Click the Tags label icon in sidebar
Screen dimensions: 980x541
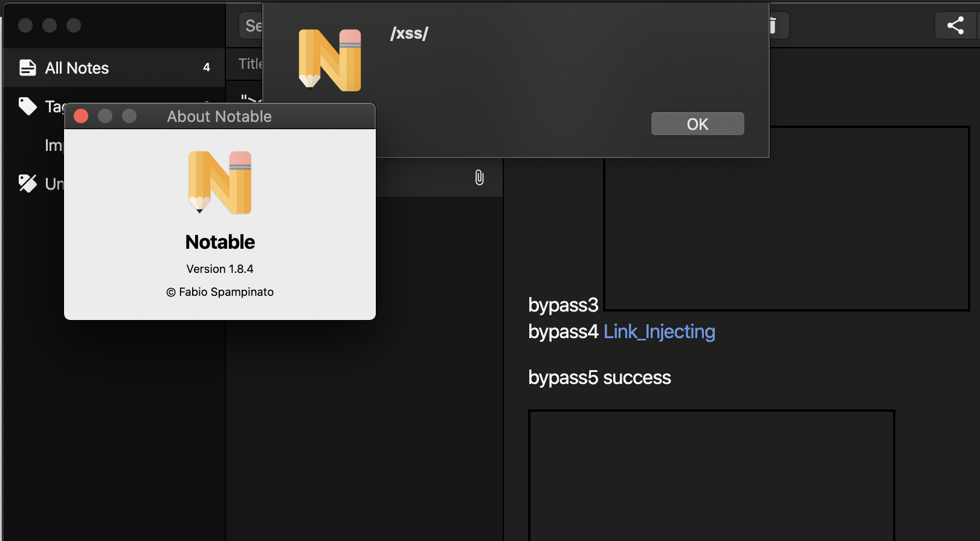click(27, 106)
